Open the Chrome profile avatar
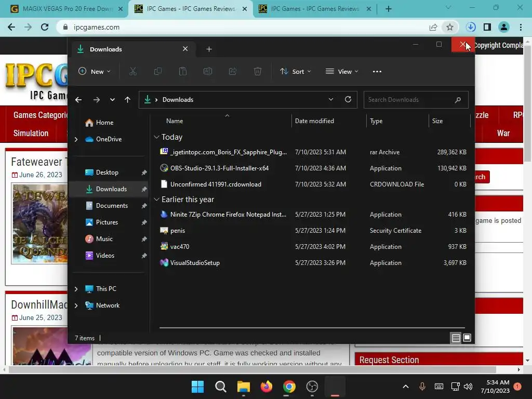This screenshot has height=399, width=532. click(504, 27)
